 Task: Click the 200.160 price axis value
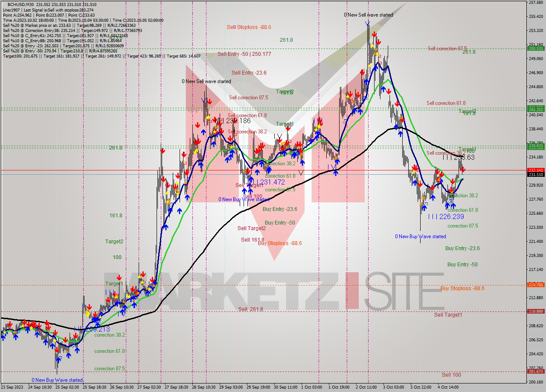[x=536, y=382]
